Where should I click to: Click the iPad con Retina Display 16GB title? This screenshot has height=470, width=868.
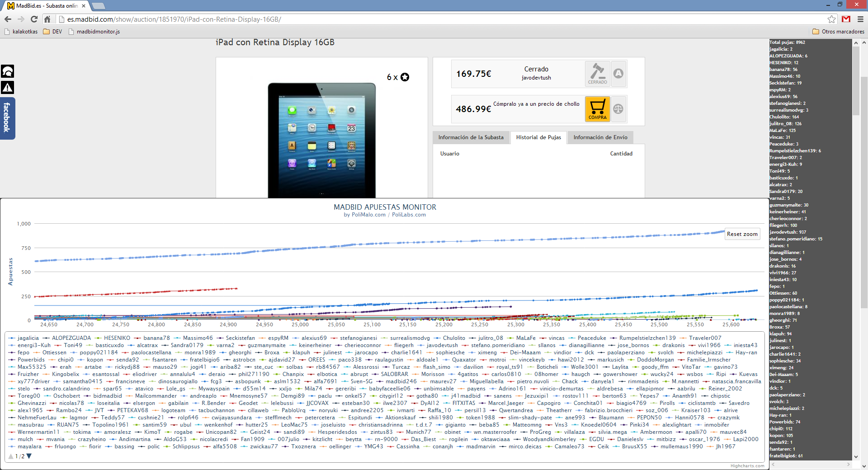coord(275,42)
